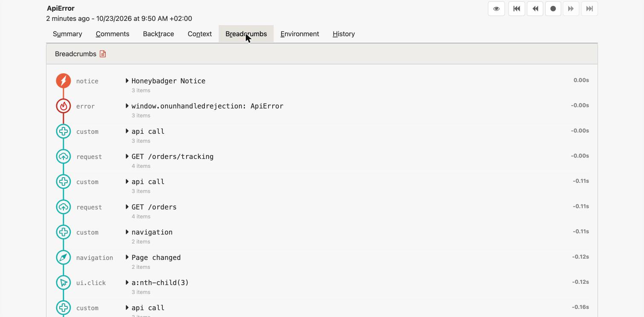Expand the GET /orders/tracking request
Viewport: 644px width, 317px height.
127,156
